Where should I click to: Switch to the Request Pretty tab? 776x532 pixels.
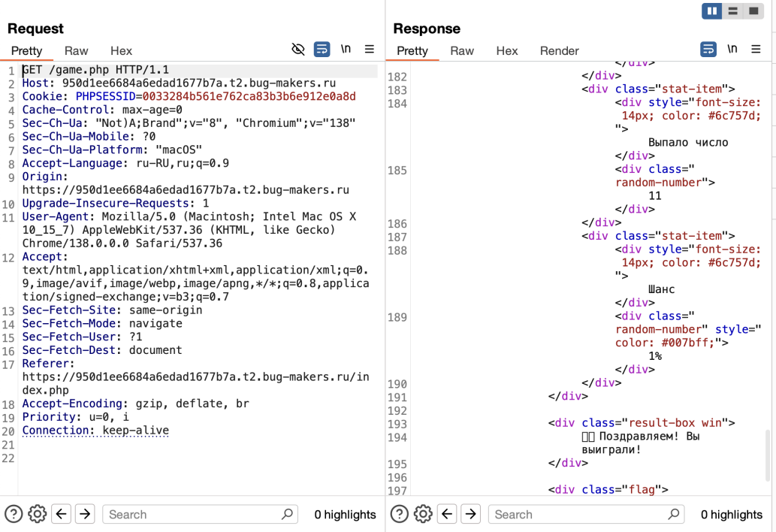[27, 51]
